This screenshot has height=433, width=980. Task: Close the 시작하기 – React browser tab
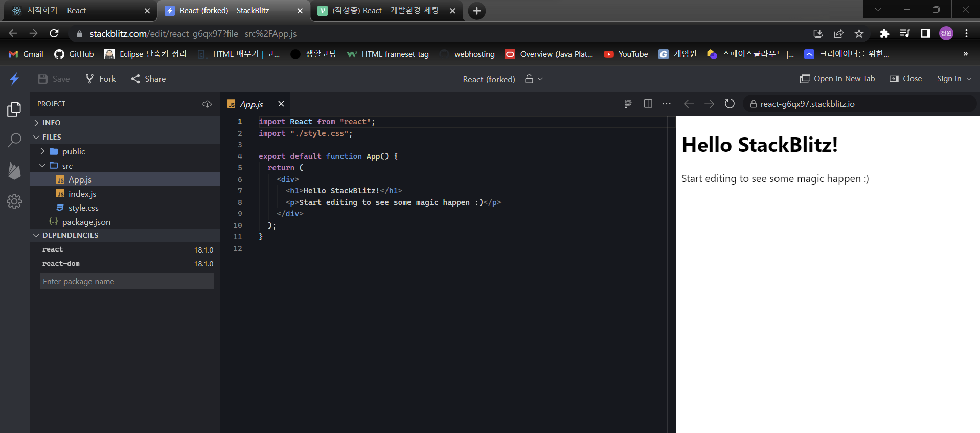(147, 11)
